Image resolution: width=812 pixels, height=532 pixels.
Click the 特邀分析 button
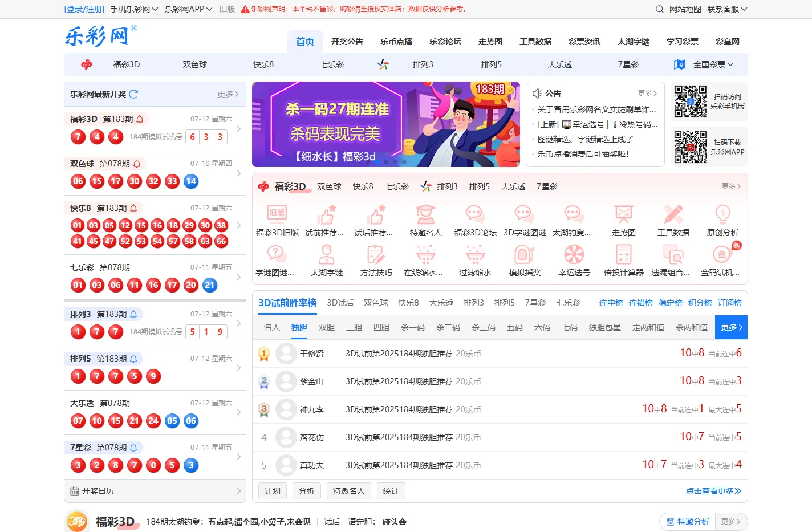(x=687, y=522)
